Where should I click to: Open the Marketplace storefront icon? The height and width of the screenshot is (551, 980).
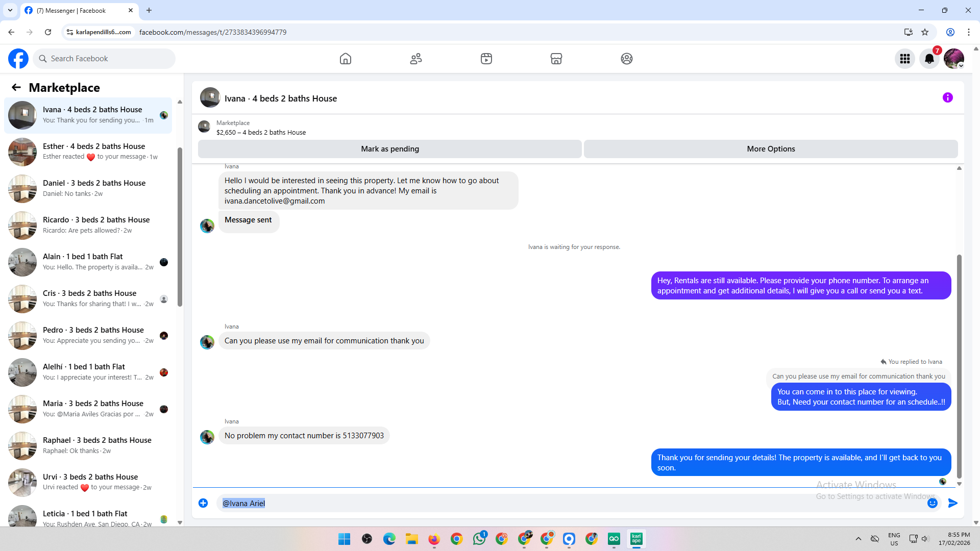556,59
